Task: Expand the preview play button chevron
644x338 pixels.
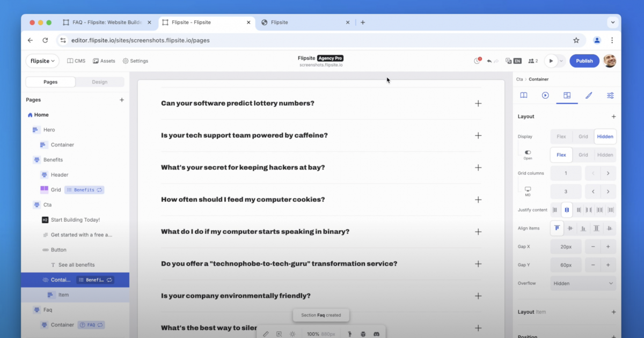Action: pyautogui.click(x=561, y=61)
